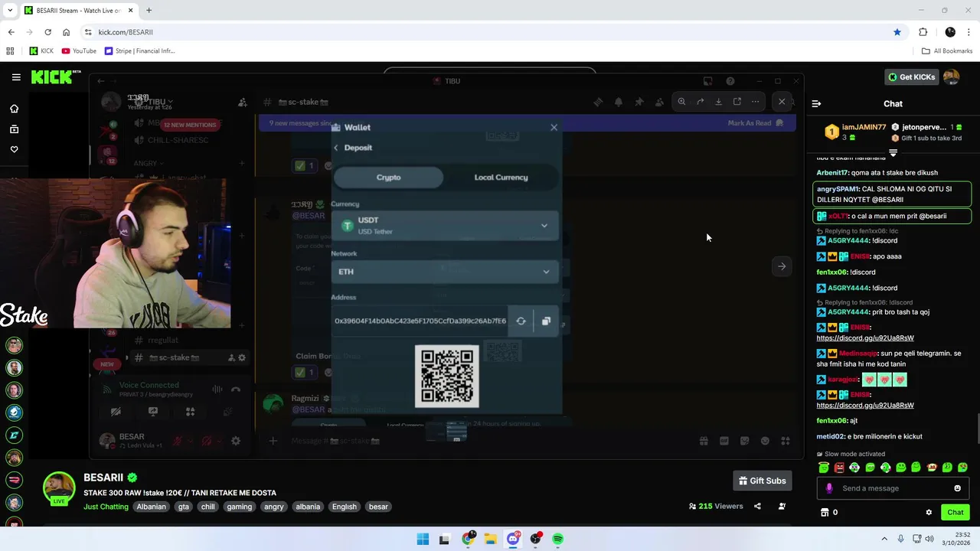Image resolution: width=980 pixels, height=551 pixels.
Task: Open Kick browse icon in sidebar
Action: (14, 129)
